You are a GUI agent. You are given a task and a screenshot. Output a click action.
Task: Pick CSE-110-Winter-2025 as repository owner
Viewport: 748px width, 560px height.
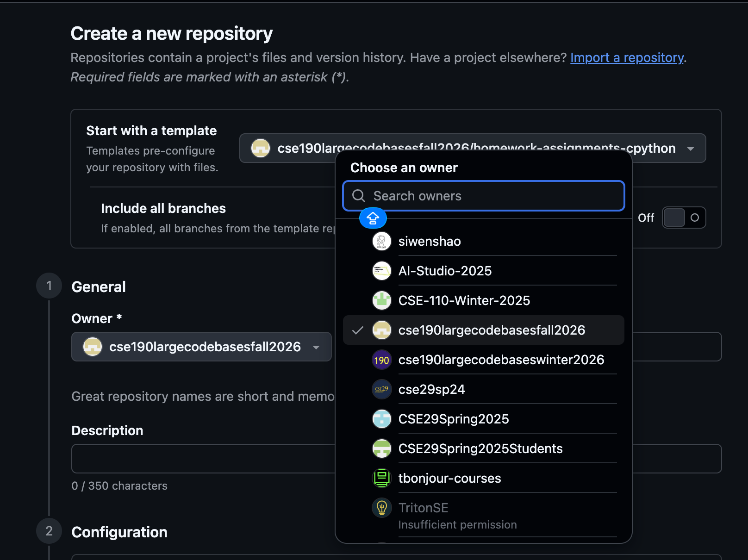484,301
